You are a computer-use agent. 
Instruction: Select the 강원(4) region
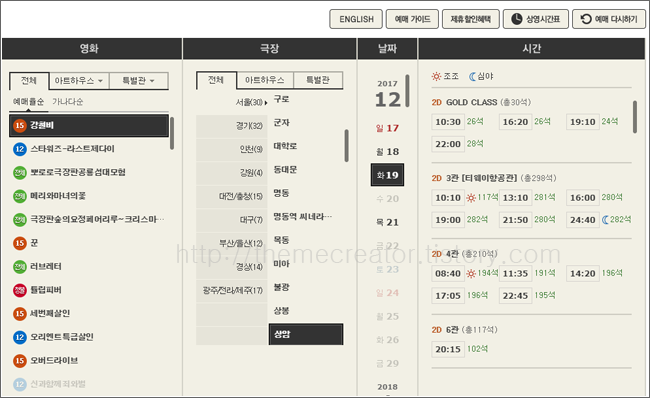click(x=232, y=173)
